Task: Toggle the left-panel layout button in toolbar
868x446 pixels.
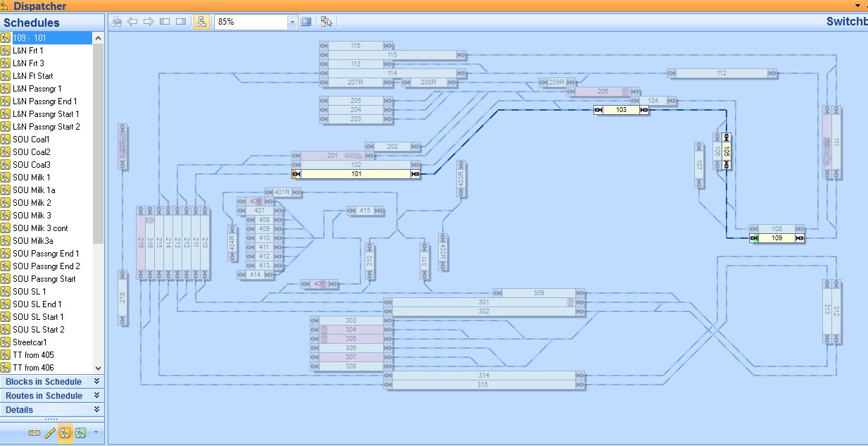Action: (x=165, y=22)
